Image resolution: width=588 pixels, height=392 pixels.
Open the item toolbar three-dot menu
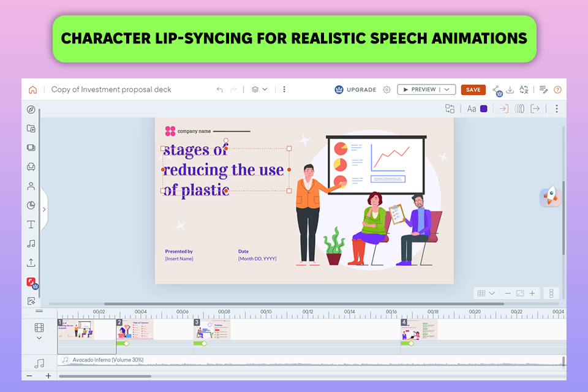point(557,109)
